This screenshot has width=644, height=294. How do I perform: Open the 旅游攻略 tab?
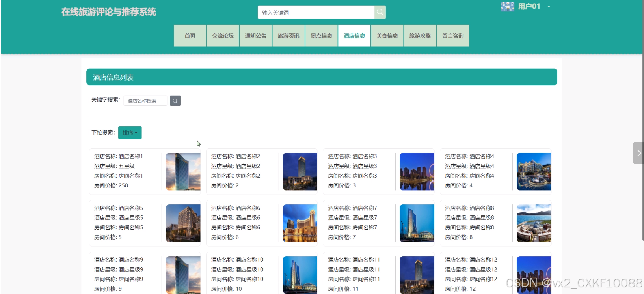[x=420, y=36]
